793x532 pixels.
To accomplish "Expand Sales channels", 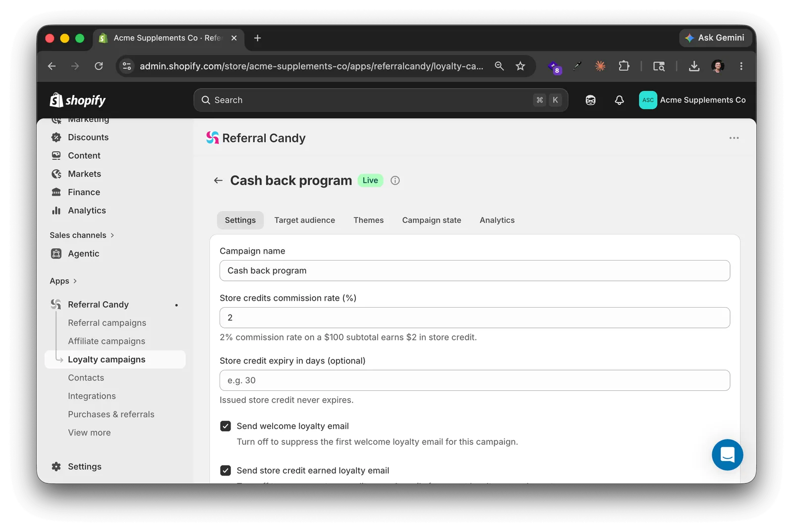I will tap(82, 235).
